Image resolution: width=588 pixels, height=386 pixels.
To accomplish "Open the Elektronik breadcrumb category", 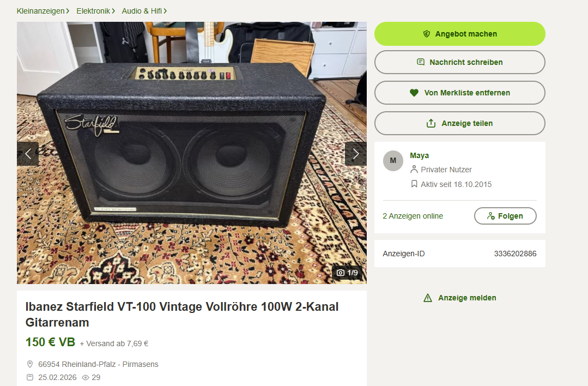I will click(x=95, y=11).
